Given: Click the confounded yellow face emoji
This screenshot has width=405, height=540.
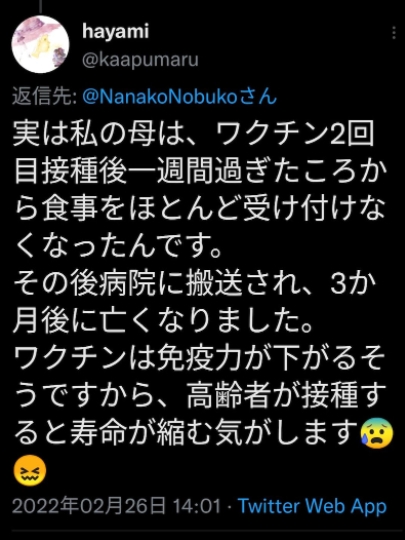Looking at the screenshot, I should click(x=30, y=470).
